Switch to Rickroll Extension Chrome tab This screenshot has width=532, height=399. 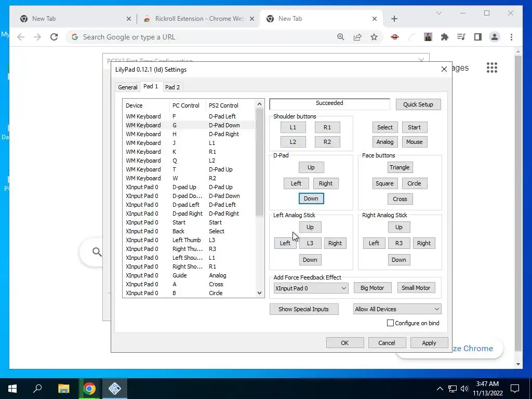tap(198, 19)
